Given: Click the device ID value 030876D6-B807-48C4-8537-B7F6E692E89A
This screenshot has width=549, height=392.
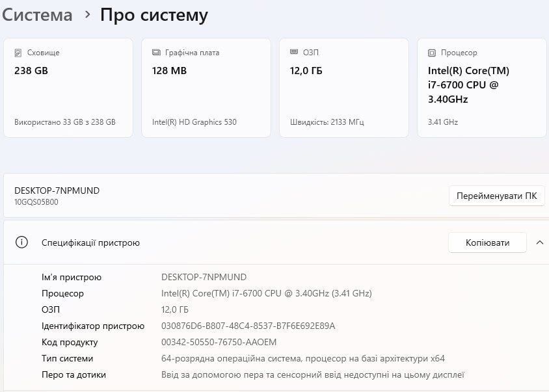Looking at the screenshot, I should click(x=248, y=326).
